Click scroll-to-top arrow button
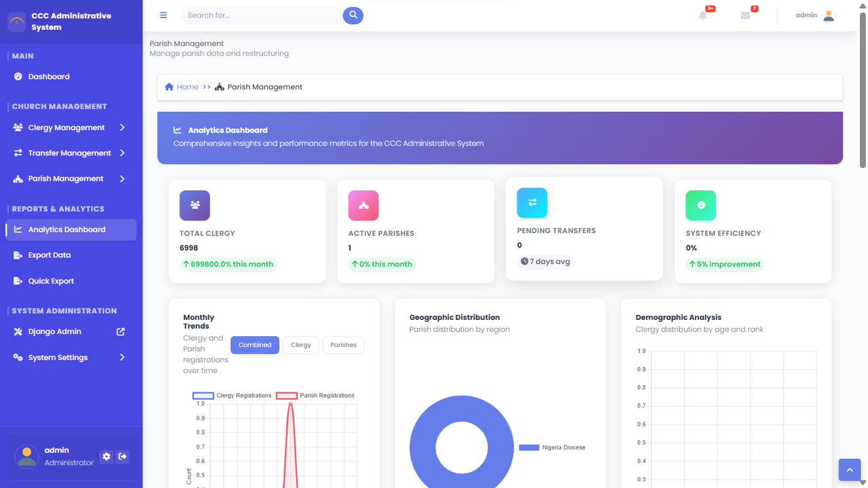 point(850,470)
